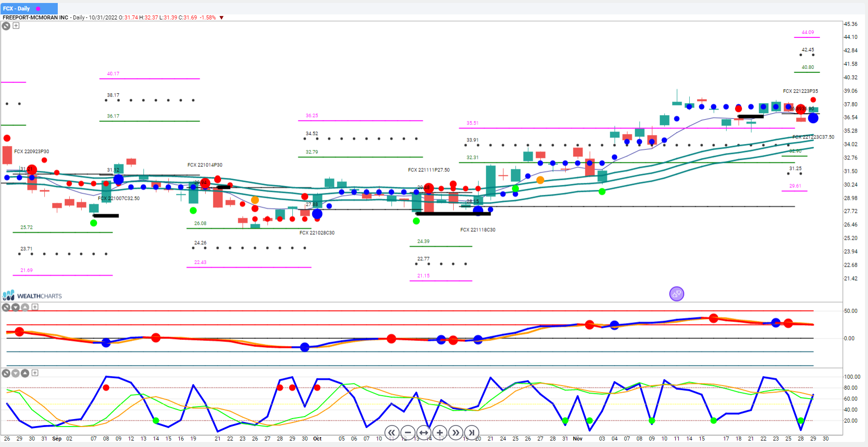Click the 25.72 green level label
Image resolution: width=868 pixels, height=447 pixels.
point(26,227)
